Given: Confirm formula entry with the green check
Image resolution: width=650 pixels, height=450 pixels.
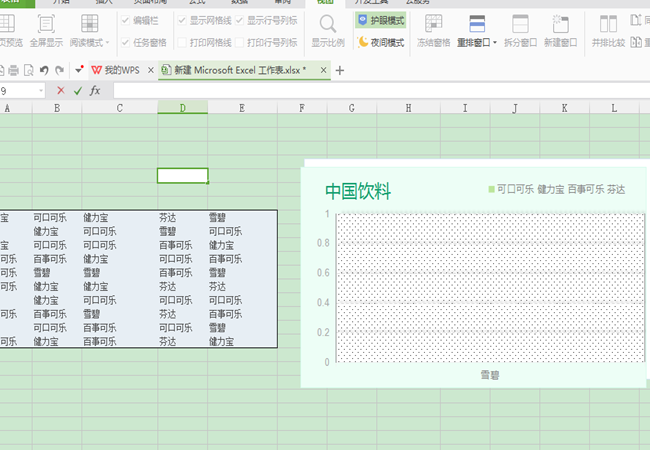Looking at the screenshot, I should click(x=78, y=90).
